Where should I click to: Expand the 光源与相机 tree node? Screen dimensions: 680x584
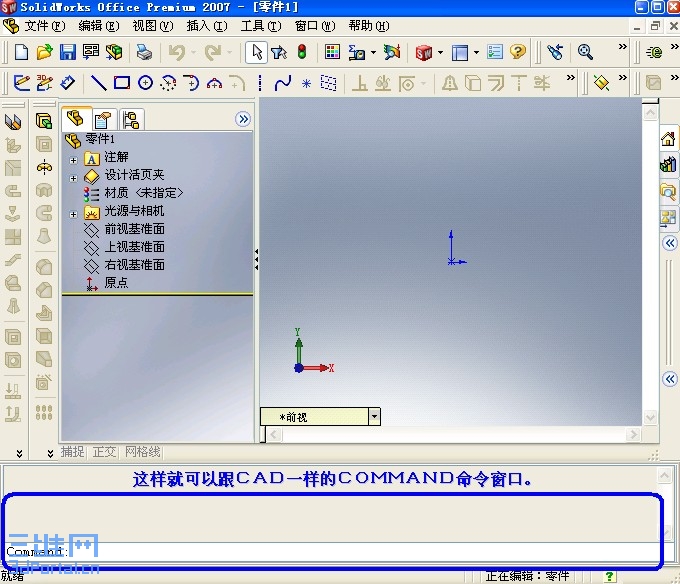73,214
